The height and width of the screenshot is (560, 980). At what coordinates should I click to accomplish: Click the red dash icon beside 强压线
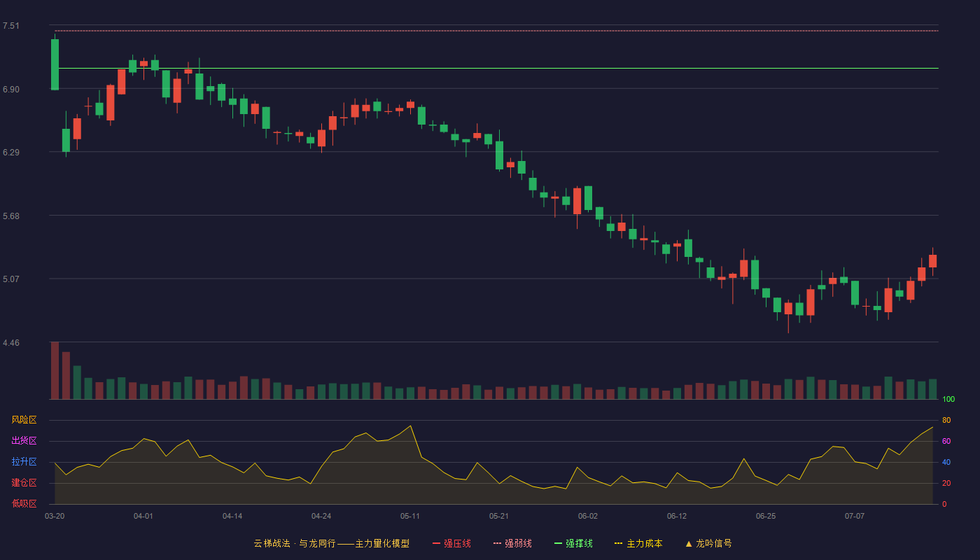[x=436, y=543]
